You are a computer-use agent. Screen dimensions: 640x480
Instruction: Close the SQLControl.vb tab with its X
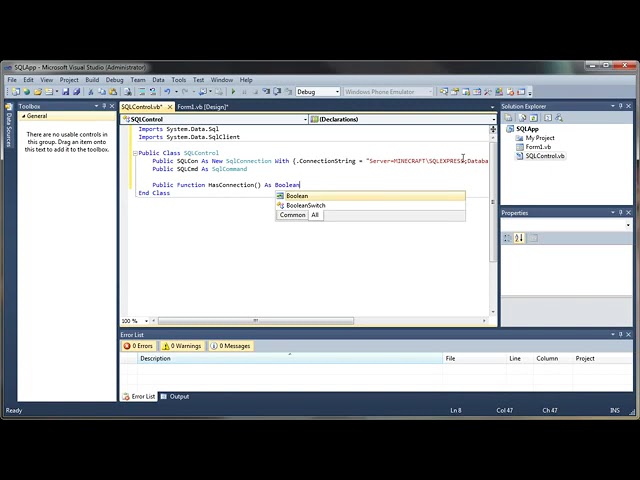click(170, 107)
